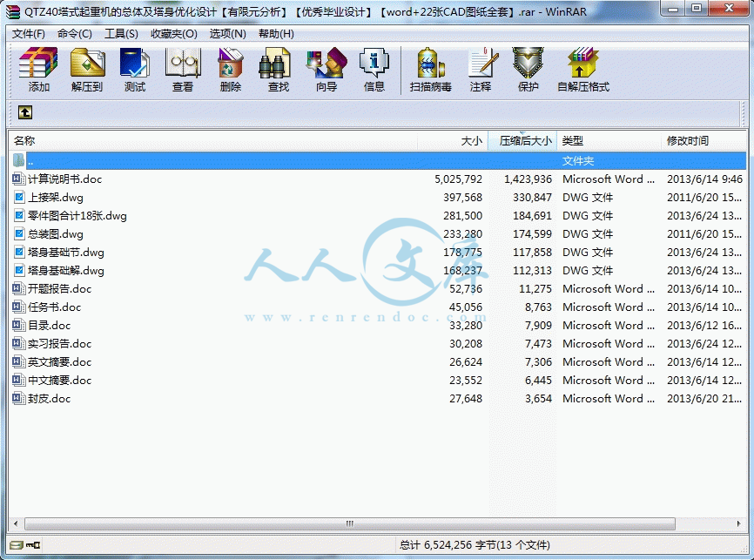Click the horizontal scrollbar thumb

tap(350, 523)
